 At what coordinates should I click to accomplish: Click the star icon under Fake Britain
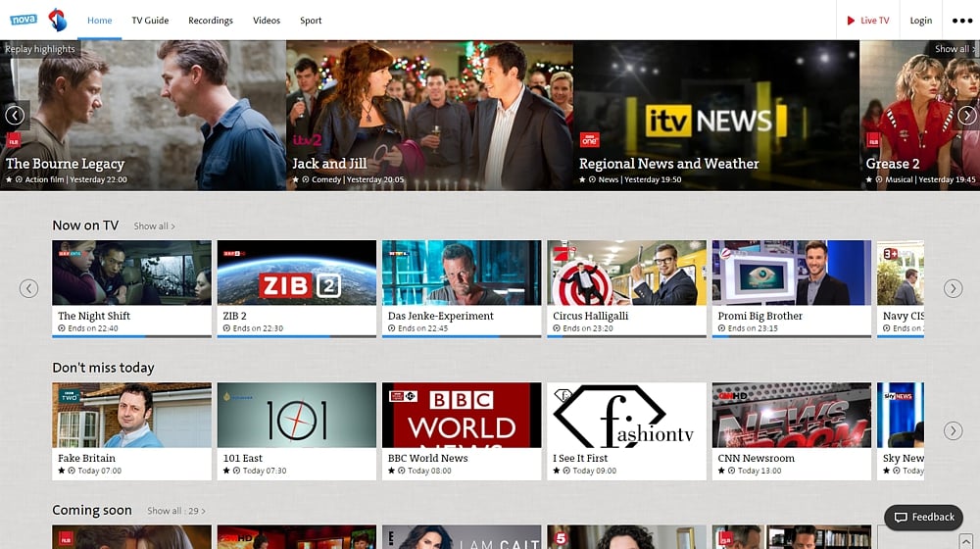[x=61, y=471]
